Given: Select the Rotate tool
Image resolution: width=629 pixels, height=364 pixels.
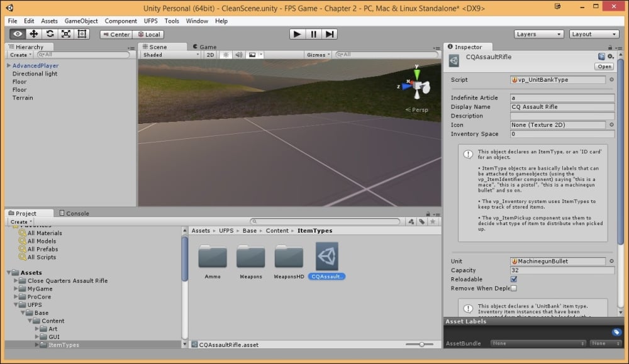Looking at the screenshot, I should click(x=50, y=34).
